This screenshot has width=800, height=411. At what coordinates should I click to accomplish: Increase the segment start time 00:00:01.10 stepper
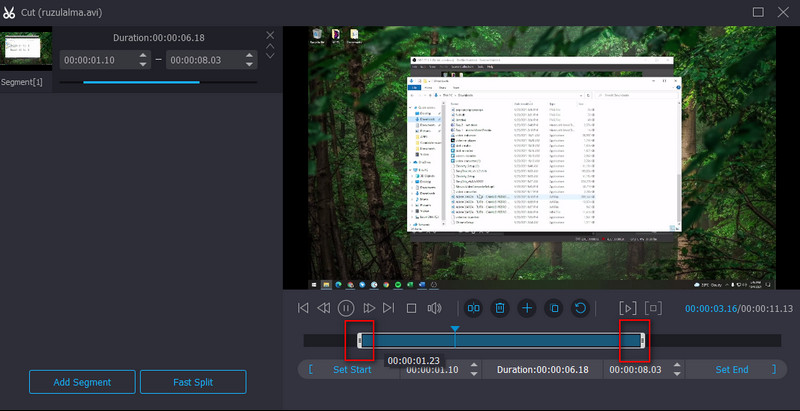tap(143, 55)
